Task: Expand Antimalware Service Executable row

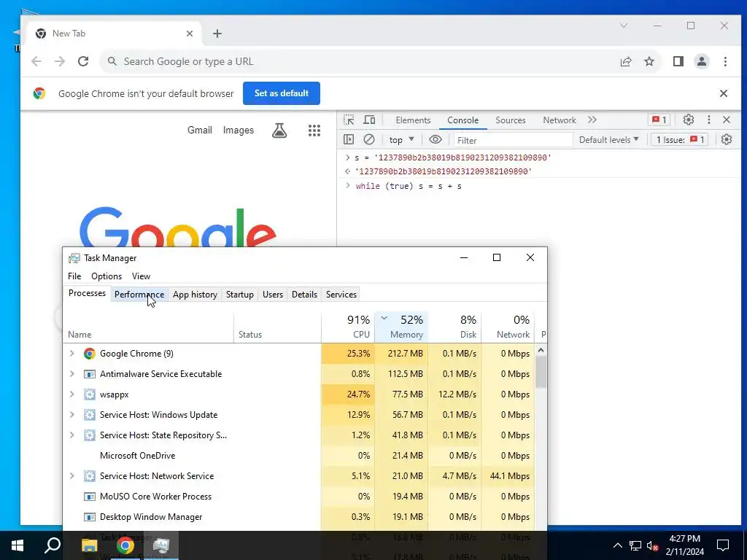Action: pyautogui.click(x=72, y=374)
